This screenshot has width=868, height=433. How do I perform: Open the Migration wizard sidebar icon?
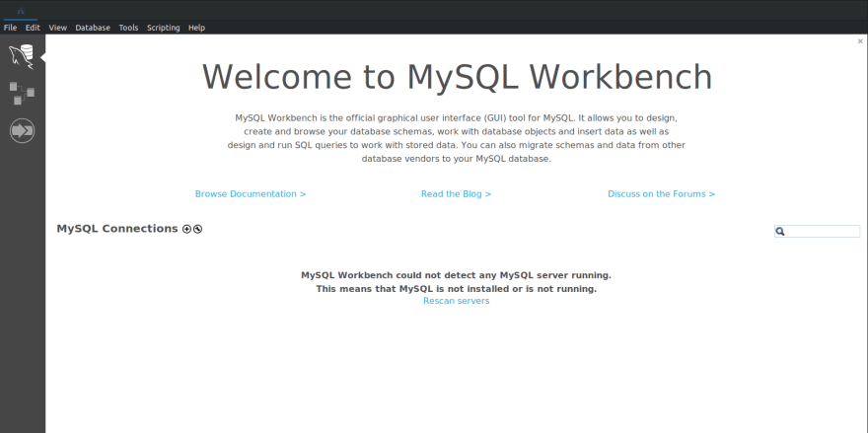tap(22, 130)
